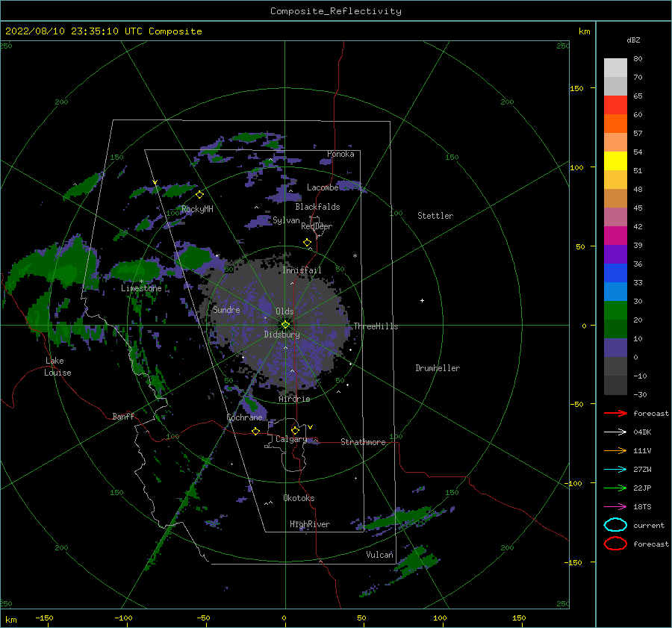Screen dimensions: 672x628
Task: Click the Limestone label
Action: [141, 288]
